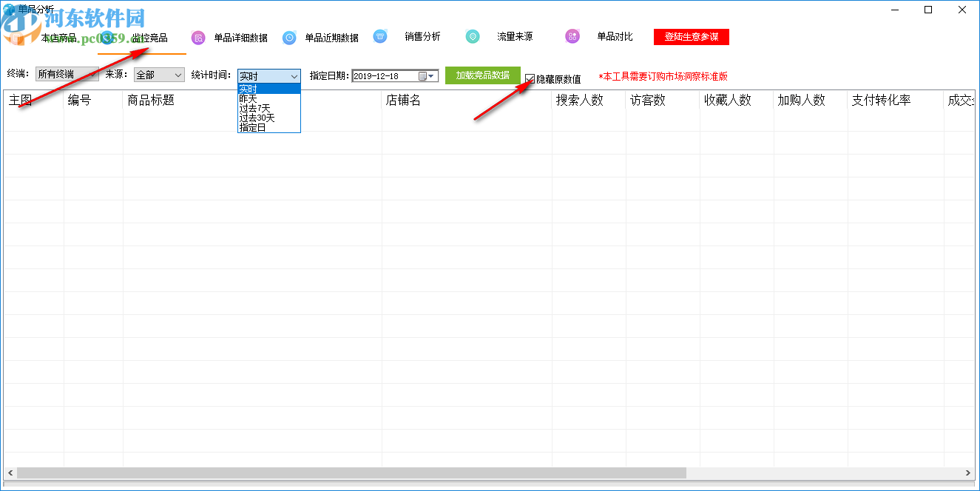The image size is (980, 491).
Task: Click the 本店商品 circular icon
Action: coord(16,36)
